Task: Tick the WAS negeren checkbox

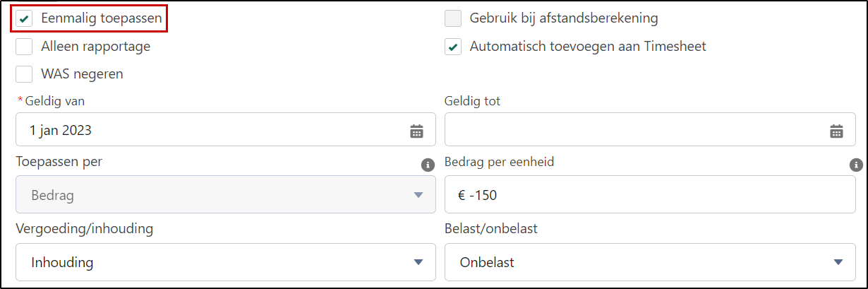Action: [25, 73]
